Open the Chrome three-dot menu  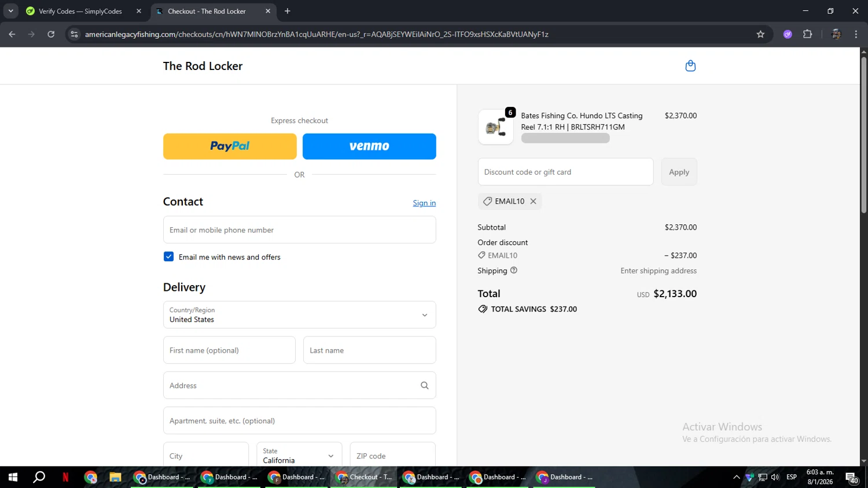point(856,34)
